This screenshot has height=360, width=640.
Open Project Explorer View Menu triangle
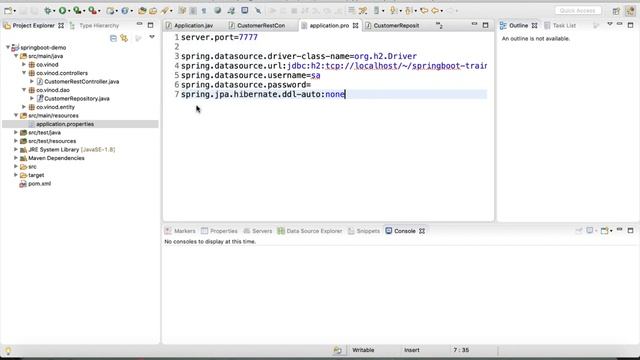point(152,37)
